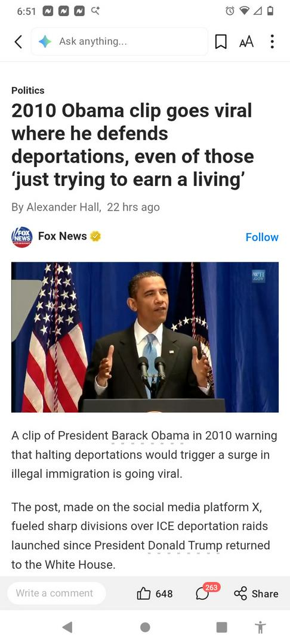
Task: Tap the Politics category label
Action: coord(28,91)
